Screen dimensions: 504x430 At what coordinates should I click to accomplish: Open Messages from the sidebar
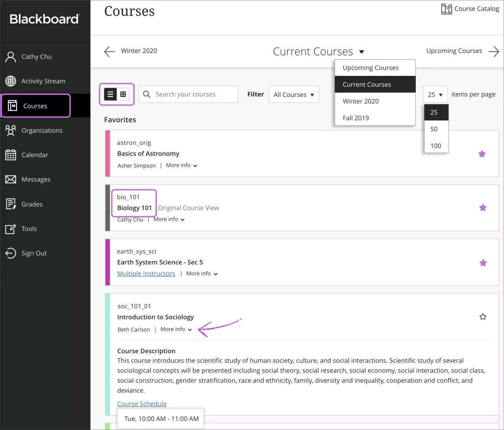pyautogui.click(x=11, y=179)
